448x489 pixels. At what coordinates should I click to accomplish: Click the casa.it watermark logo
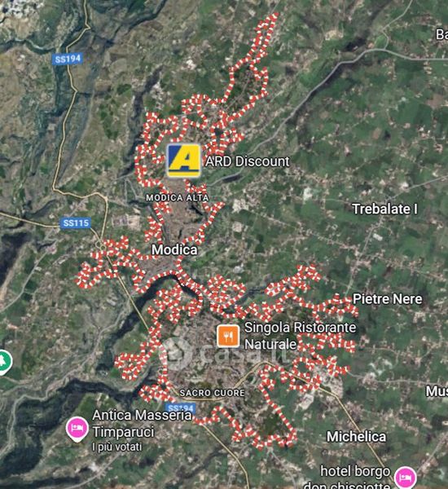click(x=223, y=352)
